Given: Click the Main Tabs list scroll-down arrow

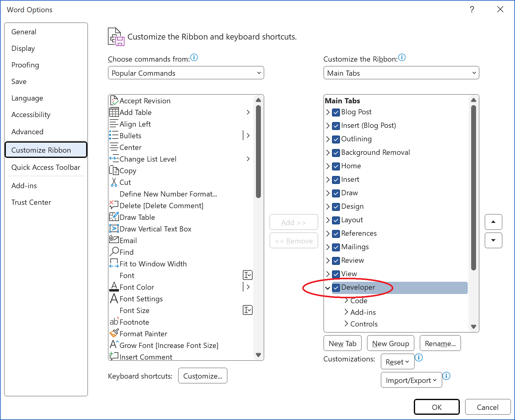Looking at the screenshot, I should (474, 327).
